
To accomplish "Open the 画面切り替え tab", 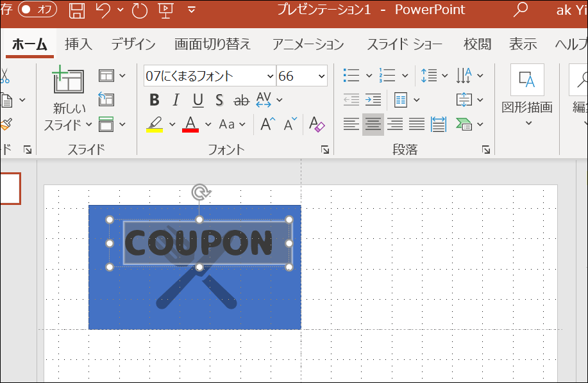I will (212, 44).
